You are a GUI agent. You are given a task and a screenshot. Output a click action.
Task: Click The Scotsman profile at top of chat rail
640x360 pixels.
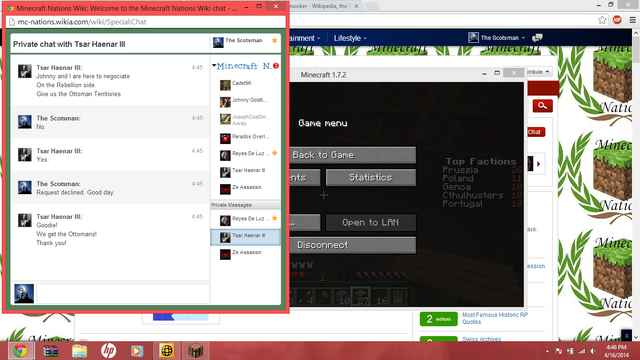coord(245,42)
